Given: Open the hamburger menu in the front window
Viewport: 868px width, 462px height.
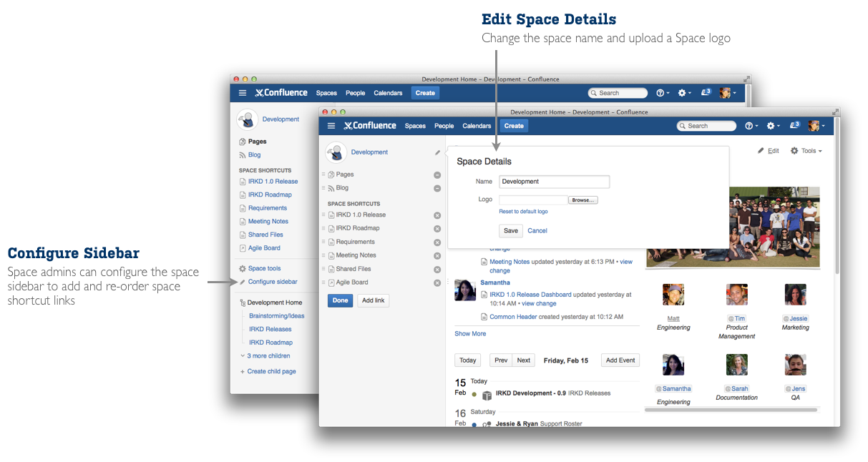Looking at the screenshot, I should click(x=331, y=126).
